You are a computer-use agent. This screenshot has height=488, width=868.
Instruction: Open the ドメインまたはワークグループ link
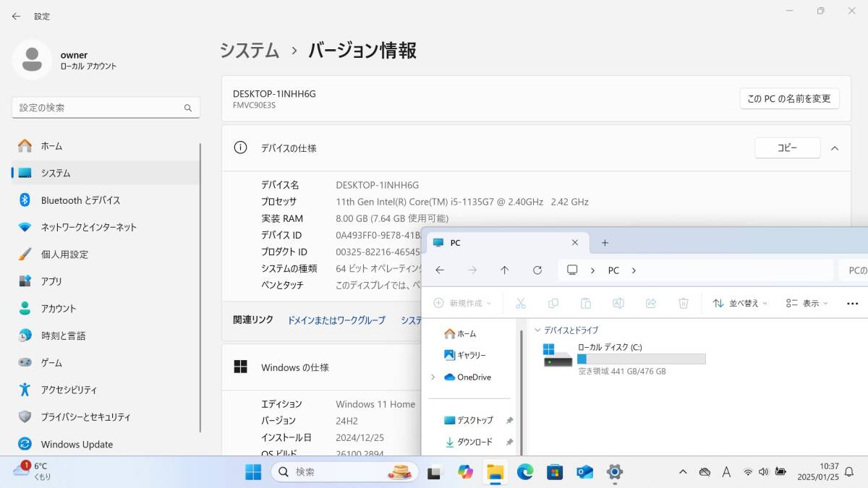(336, 320)
